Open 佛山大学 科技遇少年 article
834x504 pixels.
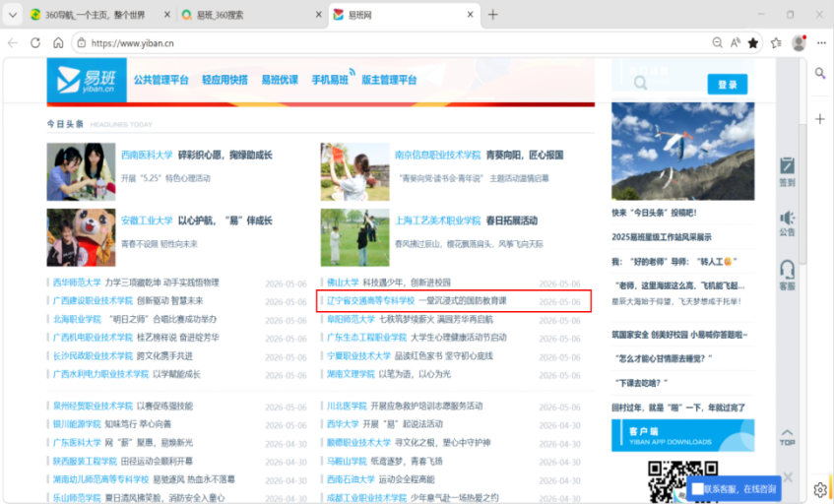[388, 283]
